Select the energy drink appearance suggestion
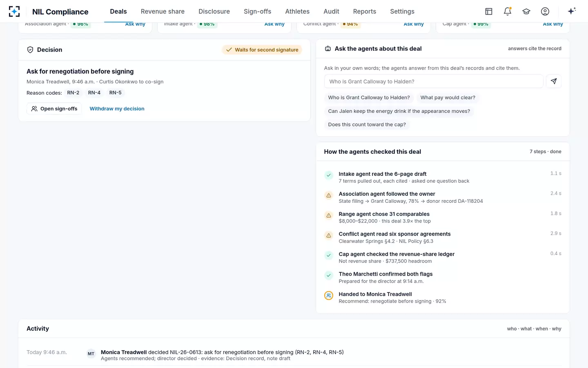The image size is (588, 368). [399, 111]
